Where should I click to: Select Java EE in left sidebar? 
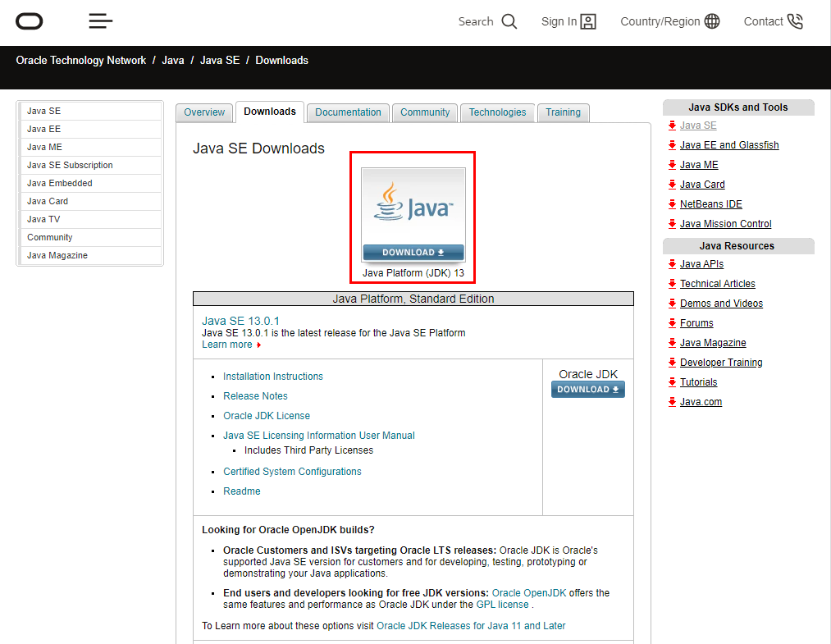(x=90, y=129)
